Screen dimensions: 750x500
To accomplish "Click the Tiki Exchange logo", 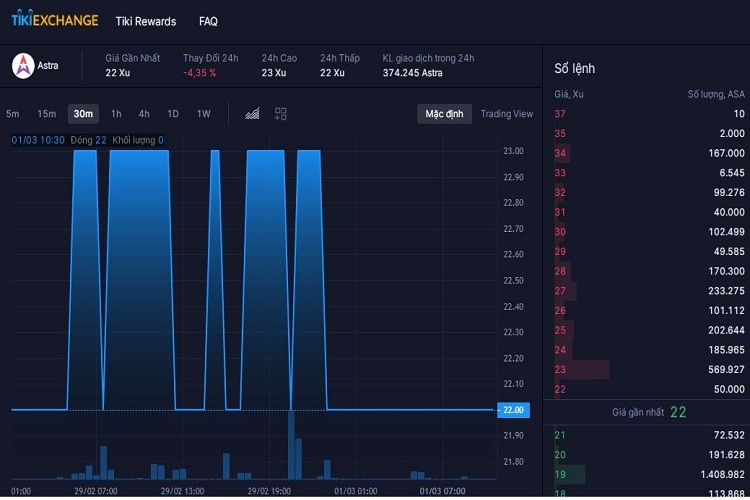I will (x=55, y=21).
